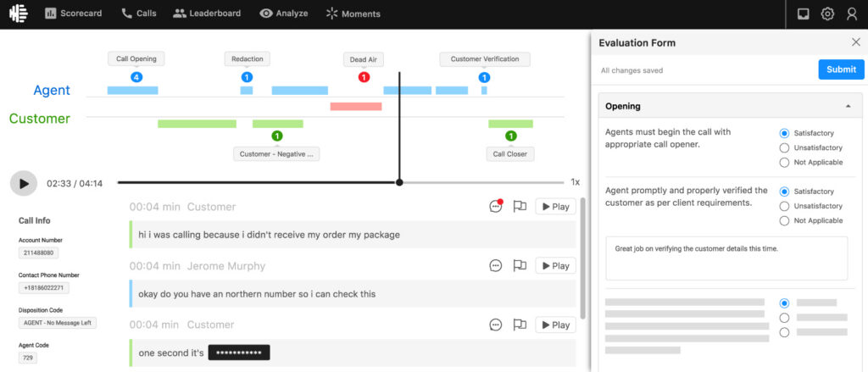Open comment bubble with red notification dot
The image size is (868, 372).
click(x=496, y=207)
